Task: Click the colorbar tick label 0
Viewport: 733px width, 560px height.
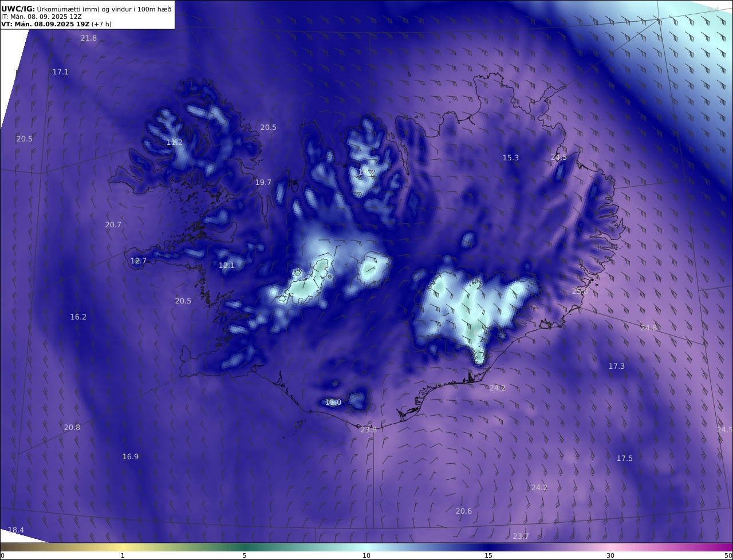Action: (x=2, y=555)
